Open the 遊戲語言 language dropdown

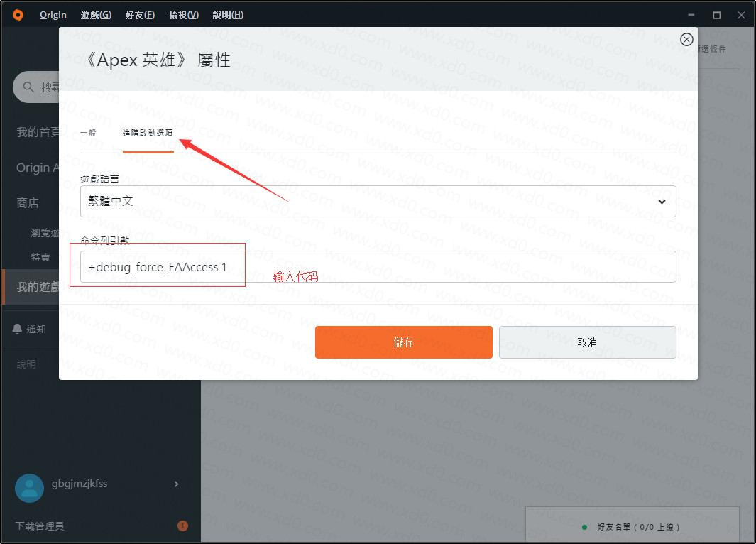click(378, 201)
